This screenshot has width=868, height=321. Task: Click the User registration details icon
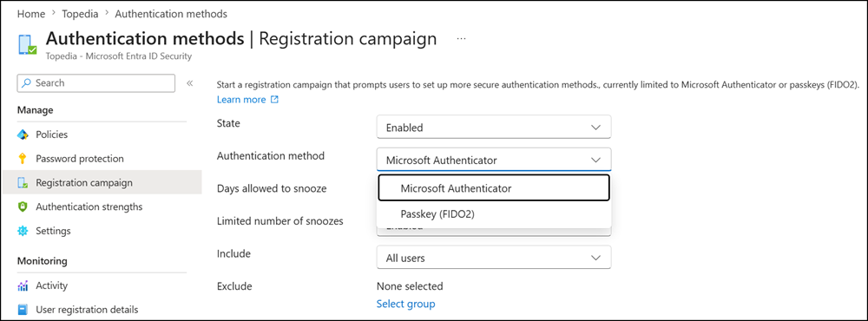[x=23, y=310]
